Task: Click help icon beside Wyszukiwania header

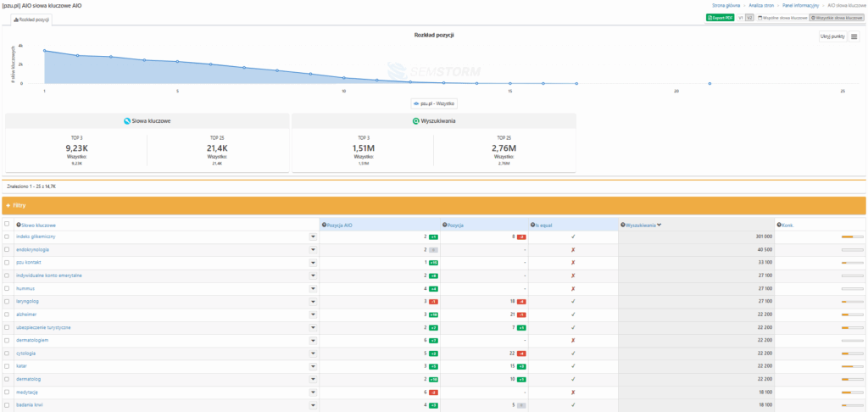Action: (x=623, y=225)
